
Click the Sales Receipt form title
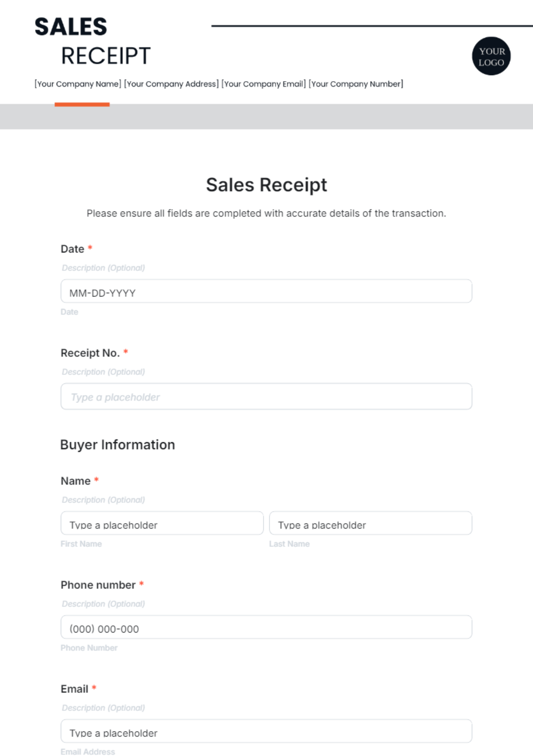pos(266,185)
